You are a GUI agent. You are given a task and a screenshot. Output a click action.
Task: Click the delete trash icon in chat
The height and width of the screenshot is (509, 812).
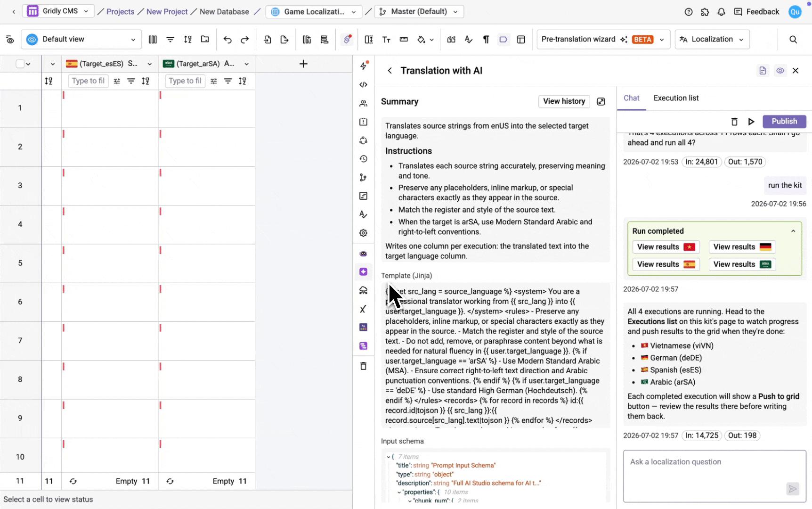tap(734, 122)
